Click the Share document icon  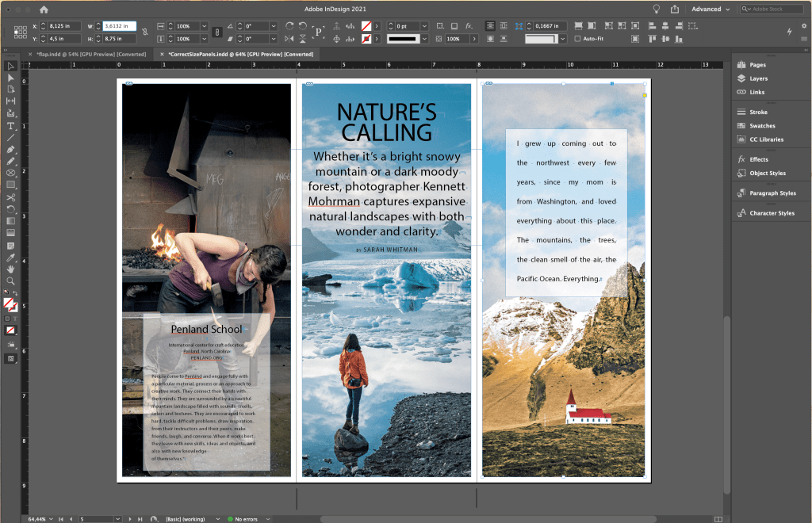674,10
